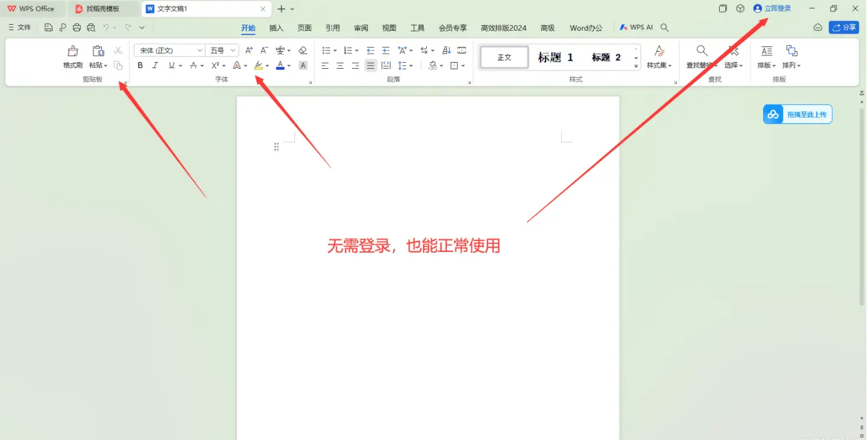
Task: Expand the font size dropdown
Action: [x=233, y=50]
